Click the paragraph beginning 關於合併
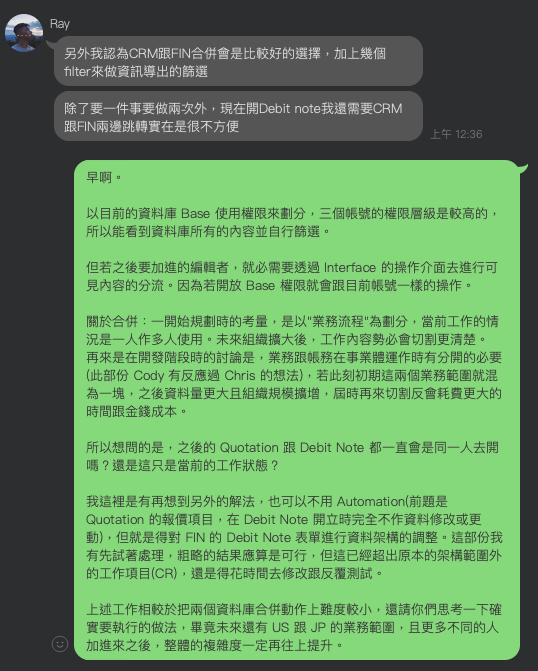This screenshot has width=538, height=671. tap(294, 366)
